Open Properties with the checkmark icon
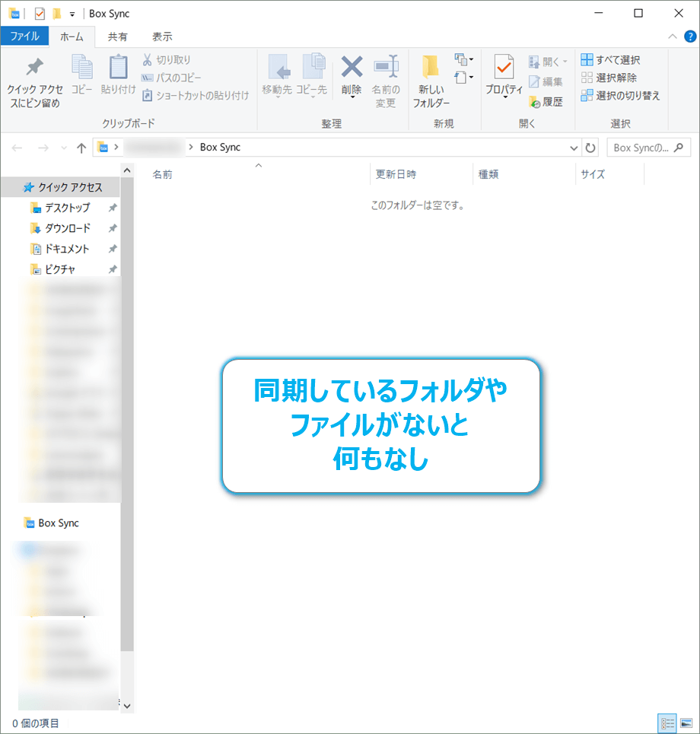700x734 pixels. point(504,68)
